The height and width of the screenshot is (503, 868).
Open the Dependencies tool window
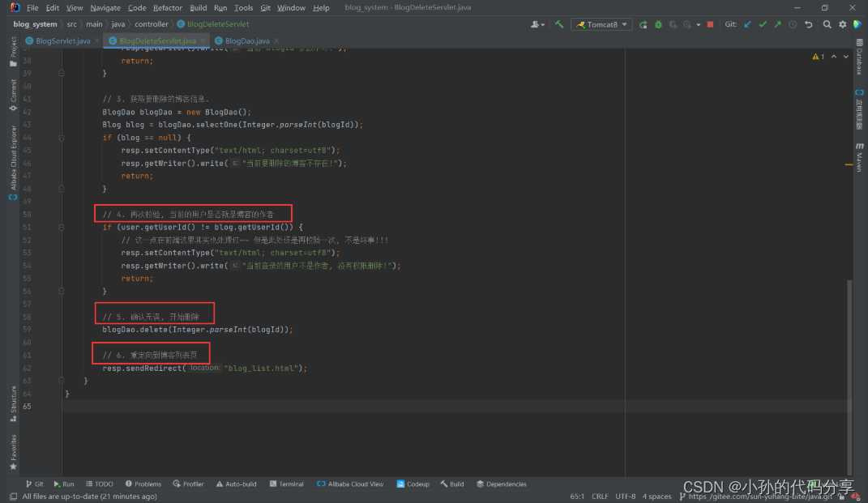pos(502,484)
